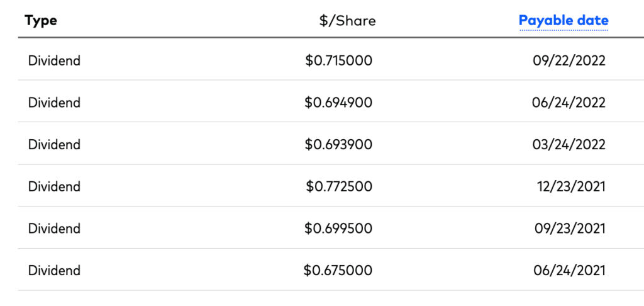Click the $/Share column header
The image size is (644, 306).
347,21
